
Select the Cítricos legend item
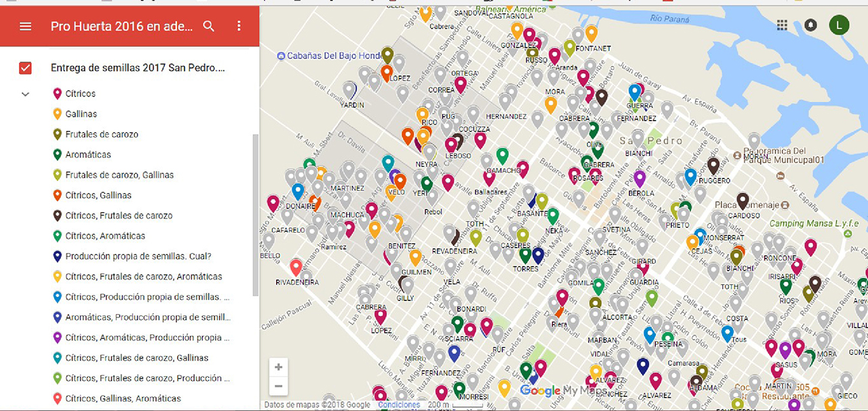click(80, 94)
